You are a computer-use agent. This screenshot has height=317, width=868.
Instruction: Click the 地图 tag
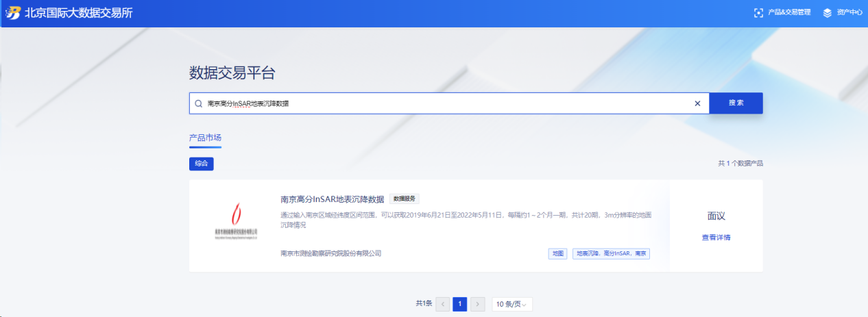point(557,253)
